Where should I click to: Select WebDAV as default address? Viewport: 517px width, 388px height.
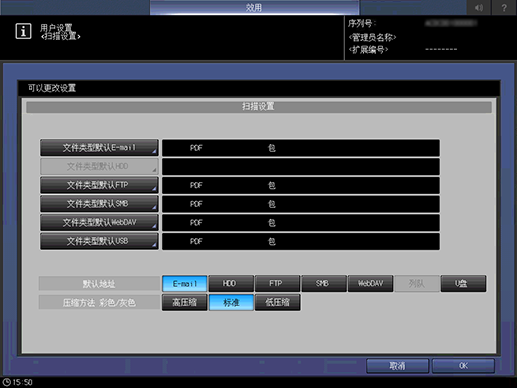point(370,284)
